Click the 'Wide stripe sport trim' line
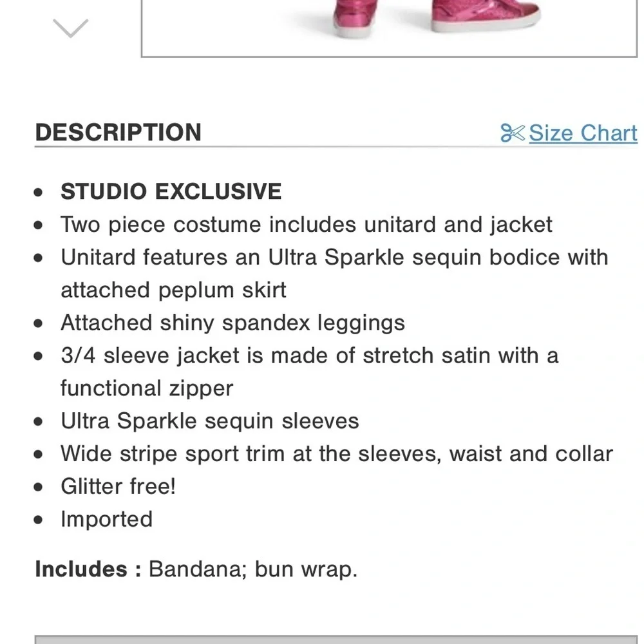The height and width of the screenshot is (644, 644). (337, 454)
